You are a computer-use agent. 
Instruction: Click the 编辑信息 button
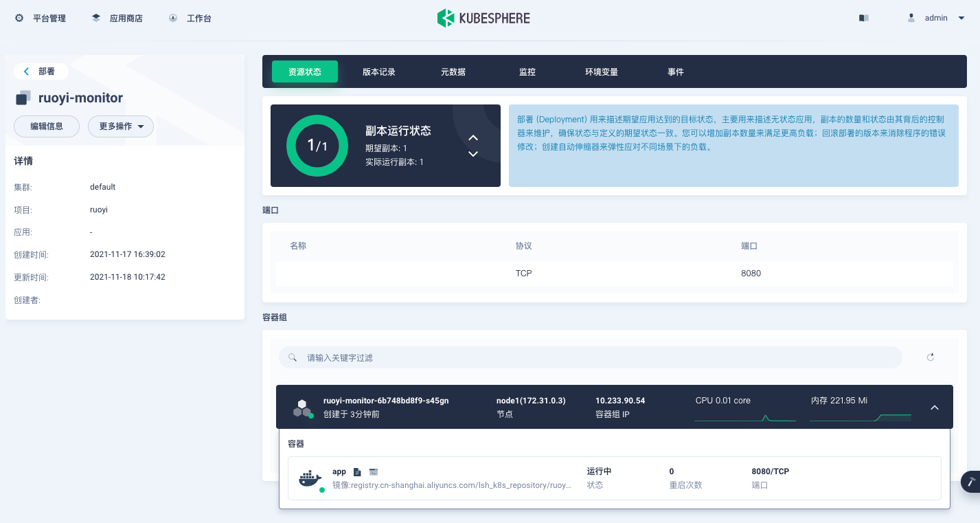[46, 126]
